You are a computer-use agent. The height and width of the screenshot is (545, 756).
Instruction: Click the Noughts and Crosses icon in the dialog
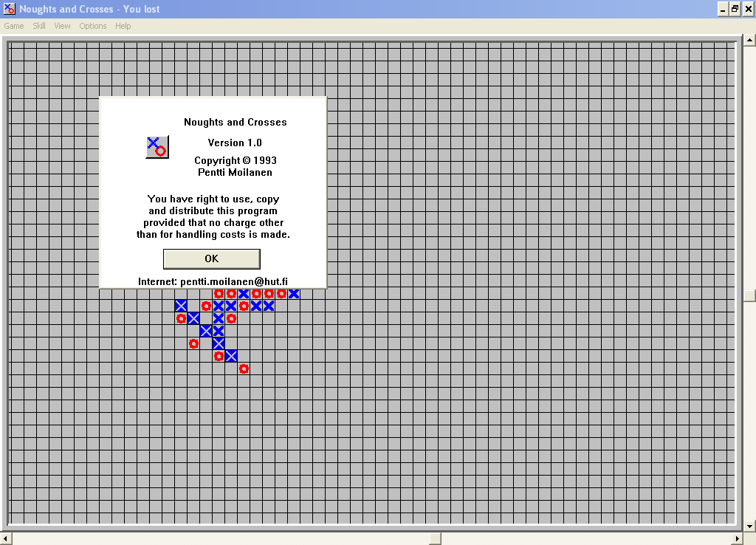[157, 147]
